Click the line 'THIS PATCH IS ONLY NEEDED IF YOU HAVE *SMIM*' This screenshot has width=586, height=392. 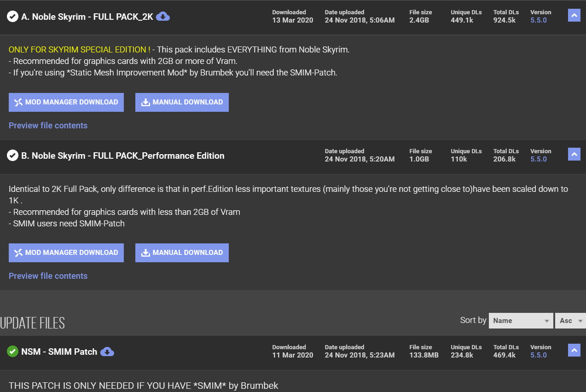point(144,386)
